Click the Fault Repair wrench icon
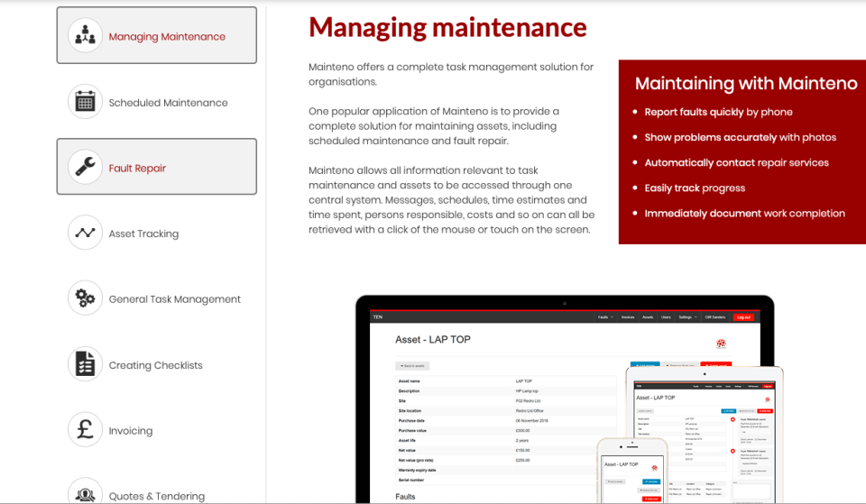This screenshot has width=866, height=504. (85, 167)
